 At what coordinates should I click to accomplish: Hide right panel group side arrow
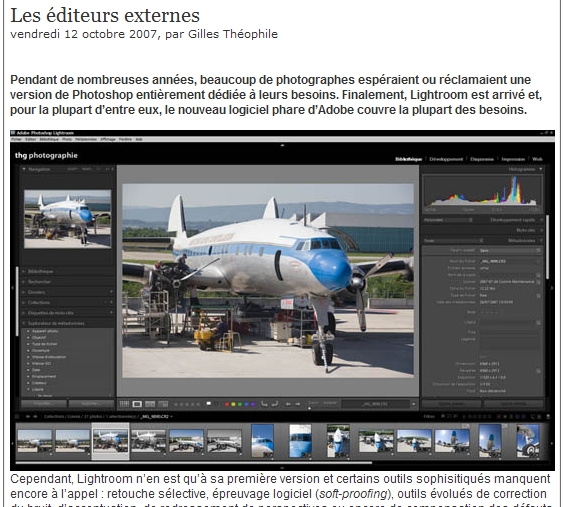tap(552, 288)
